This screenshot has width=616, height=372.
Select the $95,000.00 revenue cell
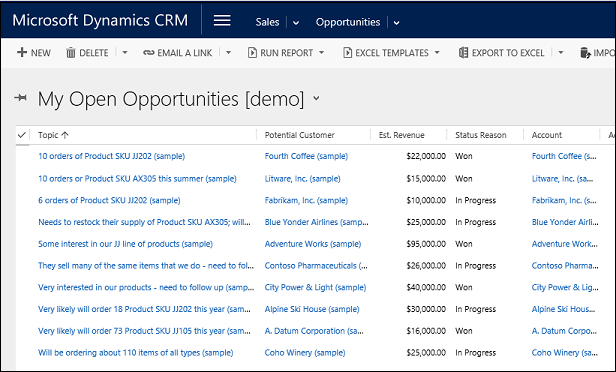(x=426, y=244)
